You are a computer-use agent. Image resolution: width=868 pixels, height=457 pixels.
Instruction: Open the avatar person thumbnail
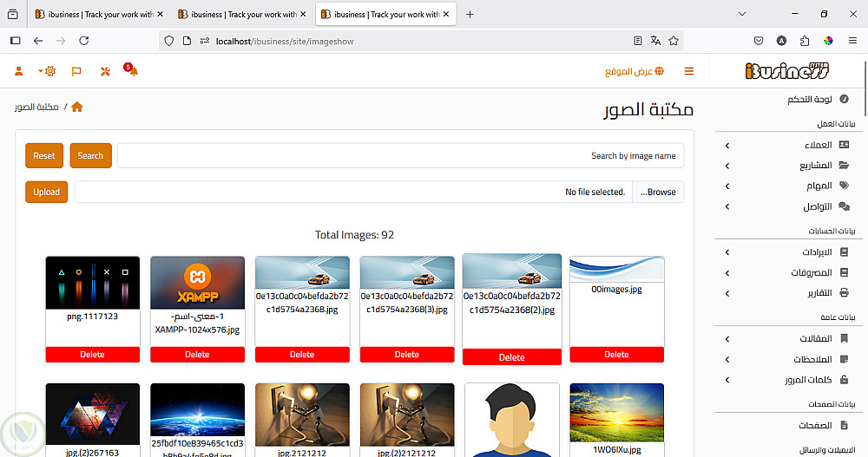(512, 421)
